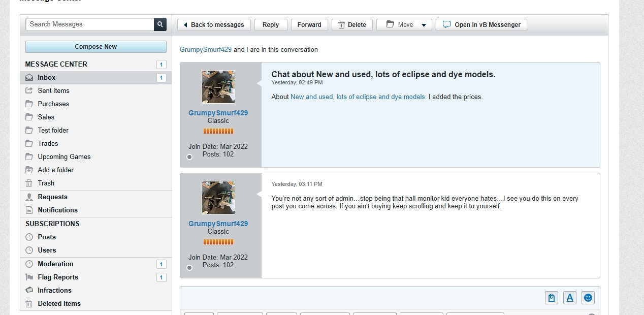Viewport: 644px width, 315px height.
Task: Click the MESSAGE CENTER heading
Action: 56,65
